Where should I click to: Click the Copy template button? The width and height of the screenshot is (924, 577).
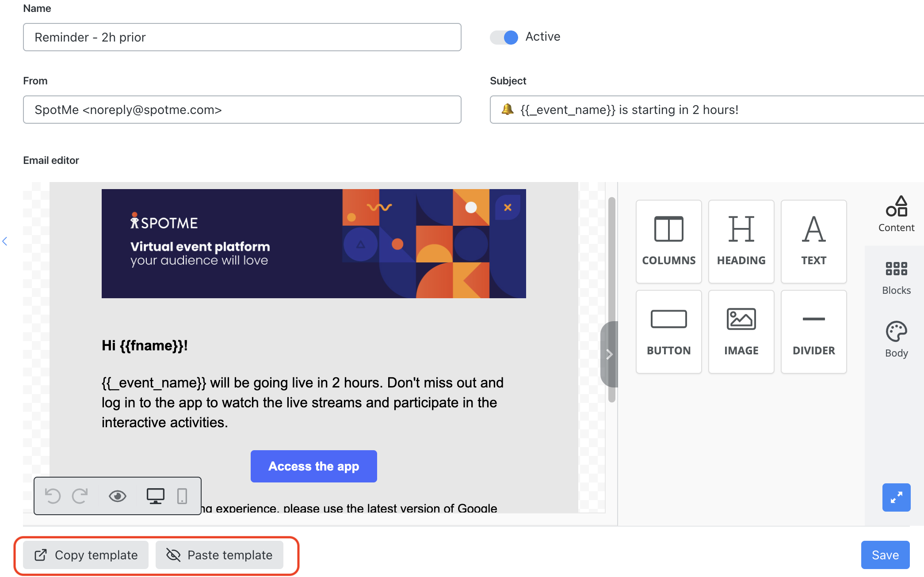pyautogui.click(x=85, y=555)
